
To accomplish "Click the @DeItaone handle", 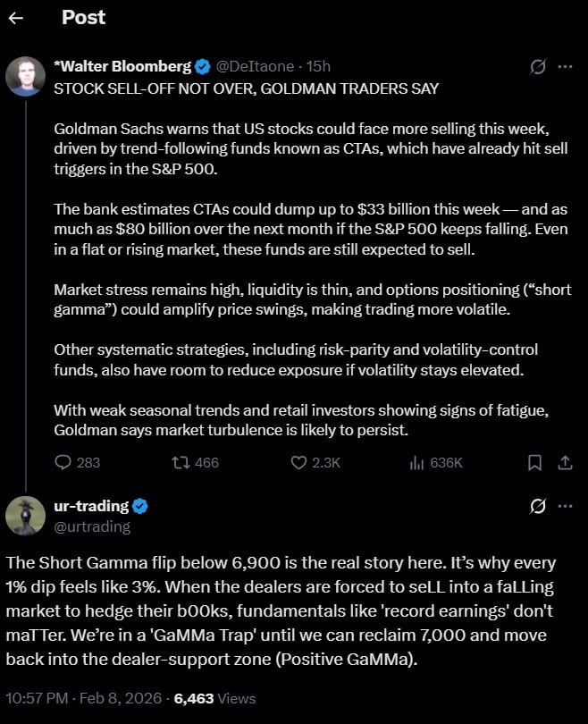I will click(x=256, y=67).
